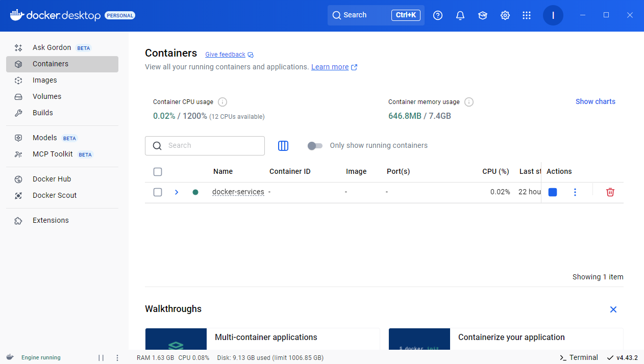Click the Show charts link

(x=595, y=101)
